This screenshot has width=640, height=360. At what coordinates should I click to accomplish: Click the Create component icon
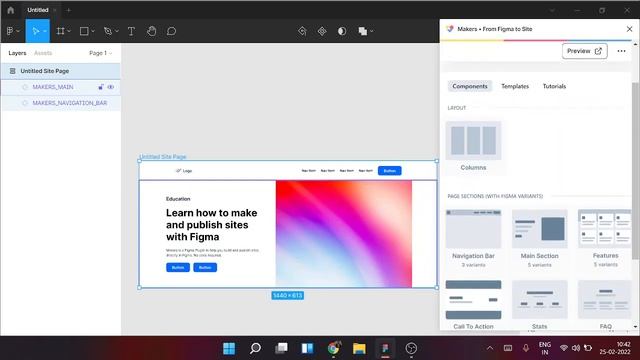(322, 31)
